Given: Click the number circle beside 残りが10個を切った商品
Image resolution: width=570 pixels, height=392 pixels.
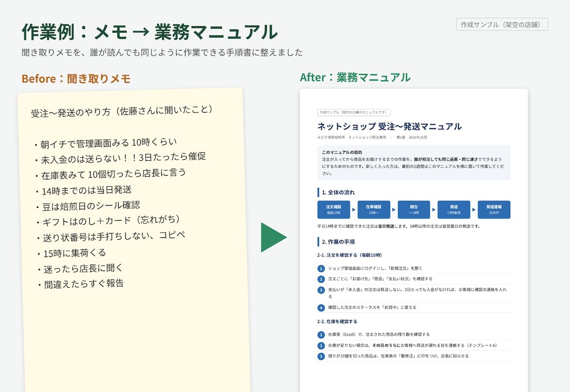Looking at the screenshot, I should pyautogui.click(x=321, y=356).
